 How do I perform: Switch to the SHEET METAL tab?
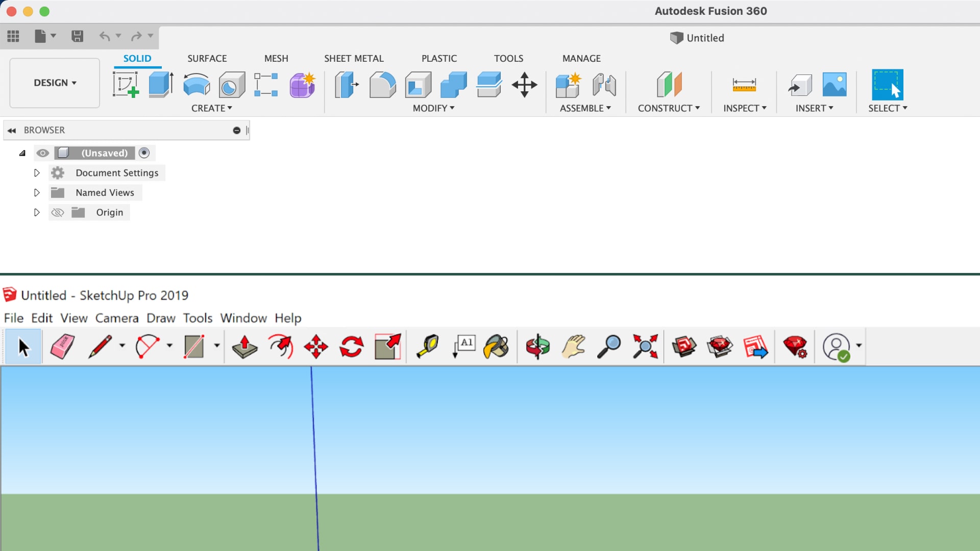click(x=354, y=59)
